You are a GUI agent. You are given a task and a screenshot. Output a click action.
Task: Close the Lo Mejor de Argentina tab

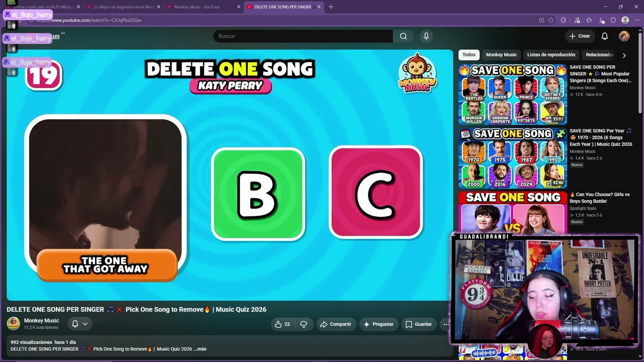point(159,7)
